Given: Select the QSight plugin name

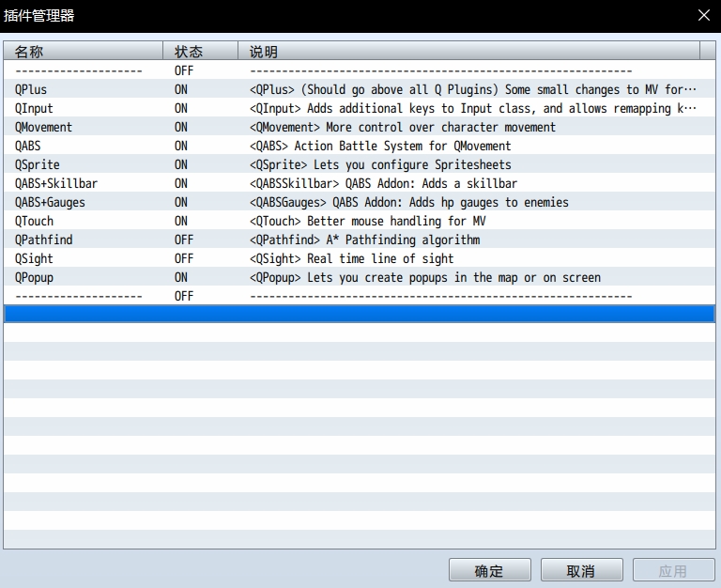Looking at the screenshot, I should tap(34, 258).
